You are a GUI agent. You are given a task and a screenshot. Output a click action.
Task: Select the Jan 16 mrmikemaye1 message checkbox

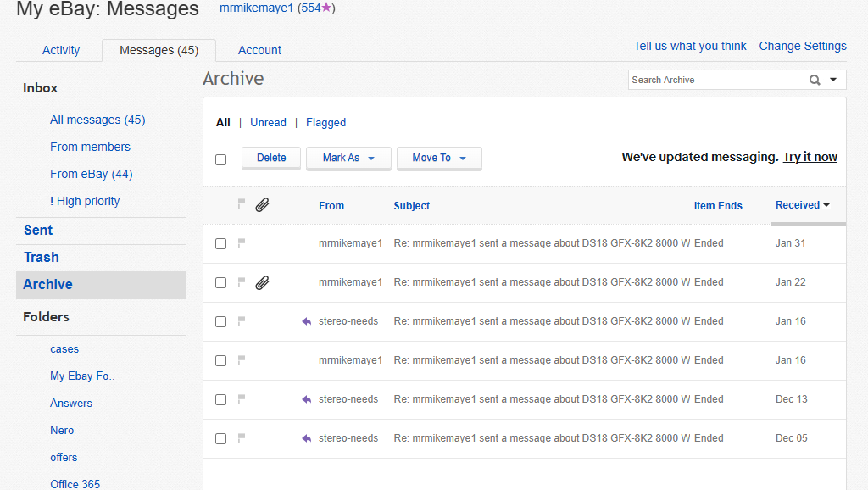click(x=221, y=361)
